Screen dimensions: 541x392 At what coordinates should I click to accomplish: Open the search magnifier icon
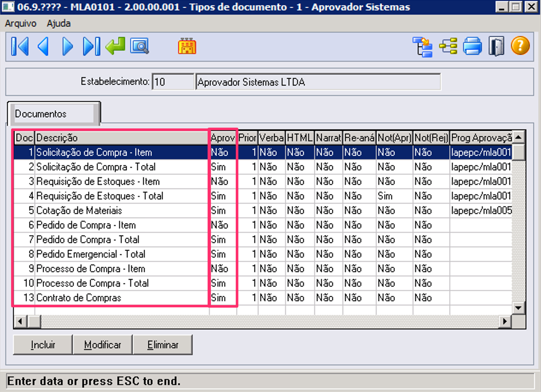click(140, 46)
